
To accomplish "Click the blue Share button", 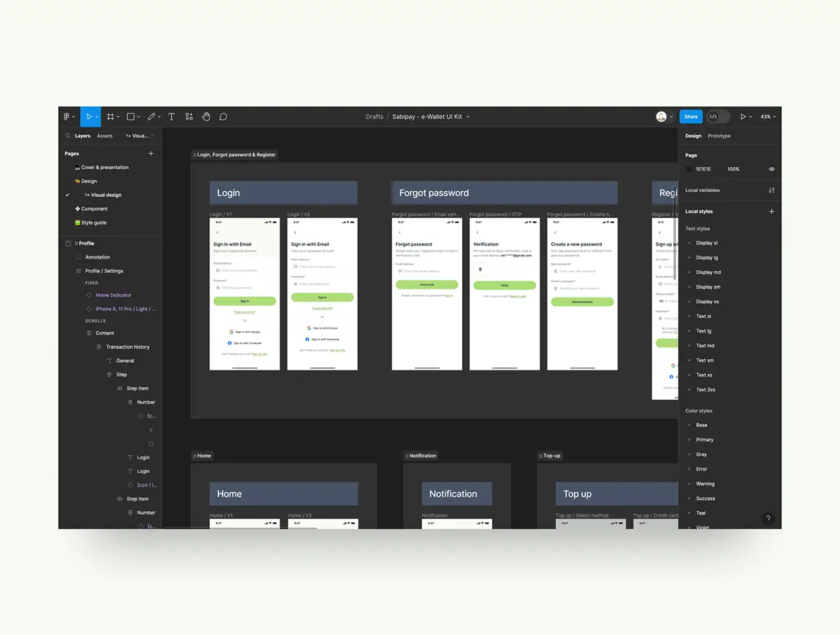I will click(691, 117).
